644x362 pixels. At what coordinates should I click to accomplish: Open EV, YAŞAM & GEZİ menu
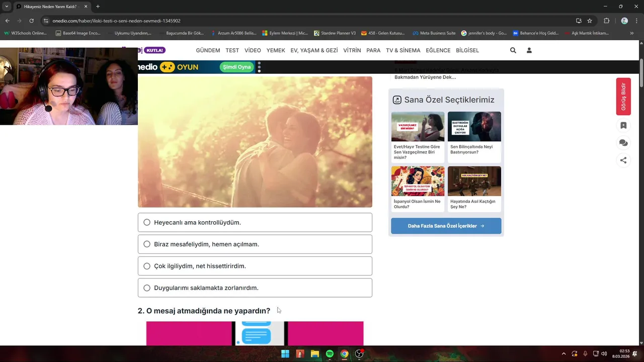[314, 50]
